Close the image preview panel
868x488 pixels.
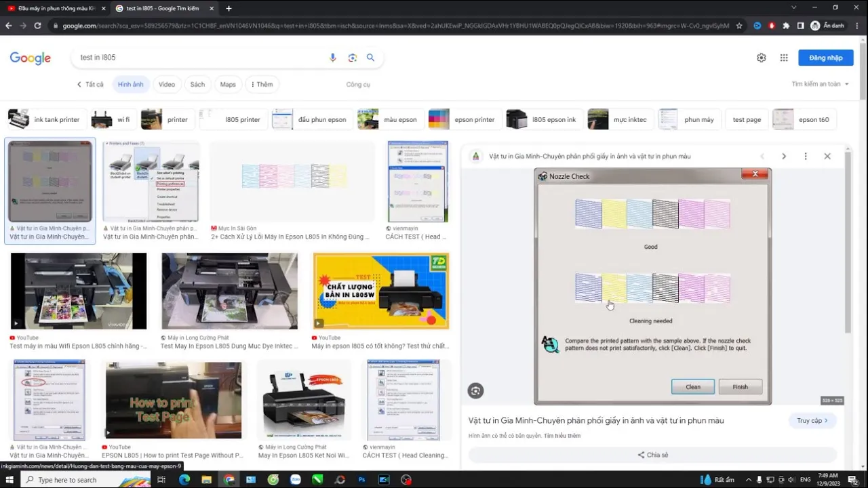(x=827, y=156)
